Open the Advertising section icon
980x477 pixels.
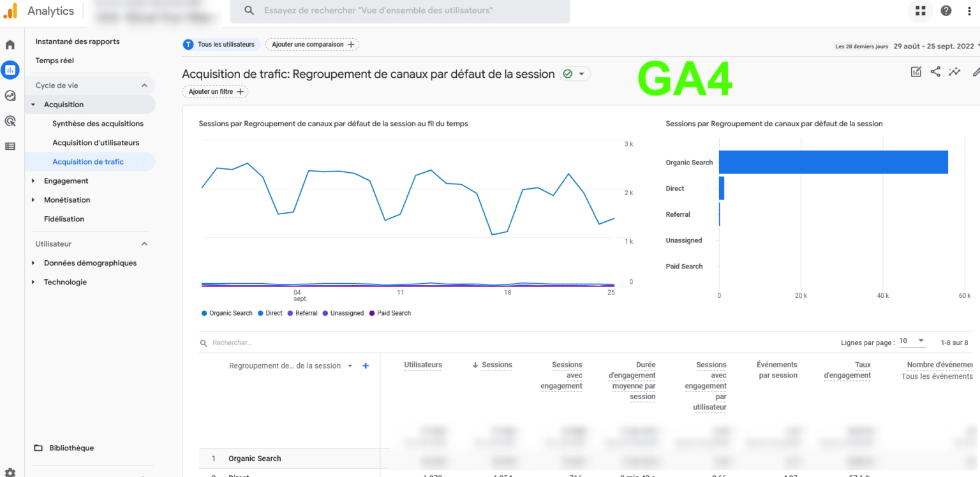[x=10, y=121]
